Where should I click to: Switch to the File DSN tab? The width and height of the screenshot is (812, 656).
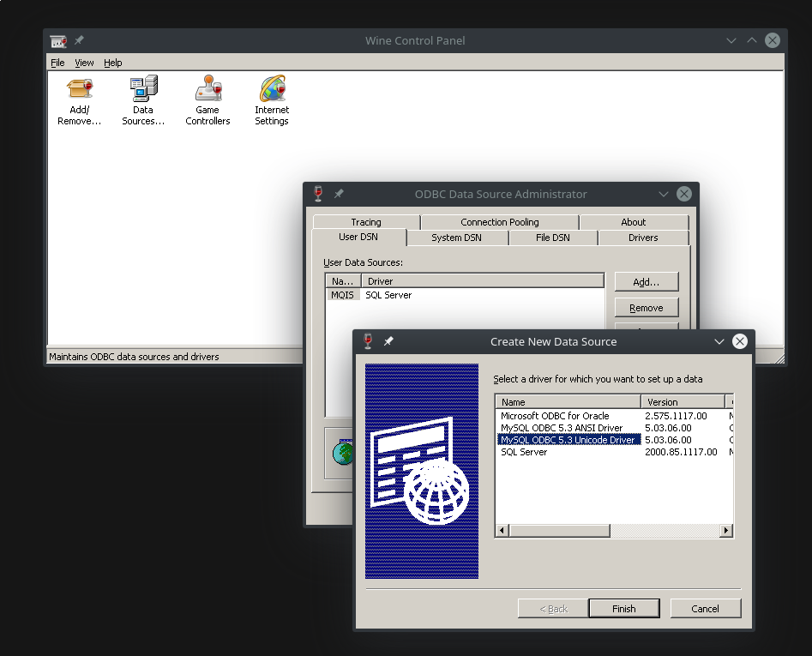tap(552, 238)
